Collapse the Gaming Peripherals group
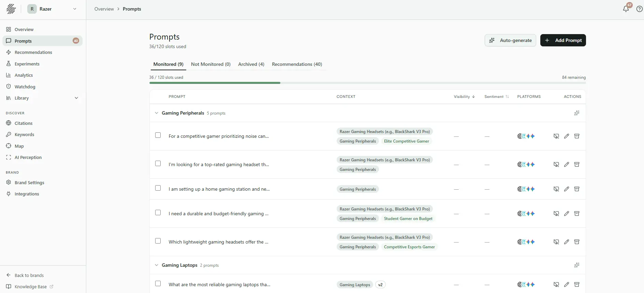644x293 pixels. (x=157, y=113)
